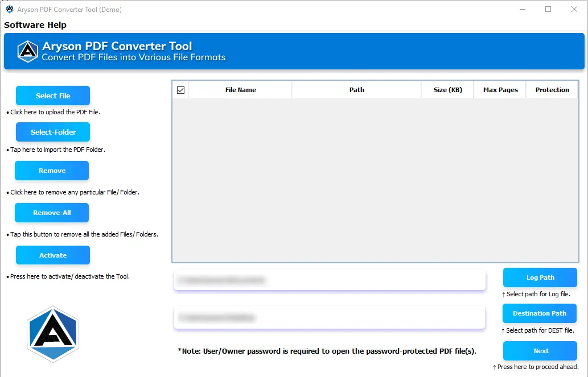Proceed with the Next button

pyautogui.click(x=540, y=351)
